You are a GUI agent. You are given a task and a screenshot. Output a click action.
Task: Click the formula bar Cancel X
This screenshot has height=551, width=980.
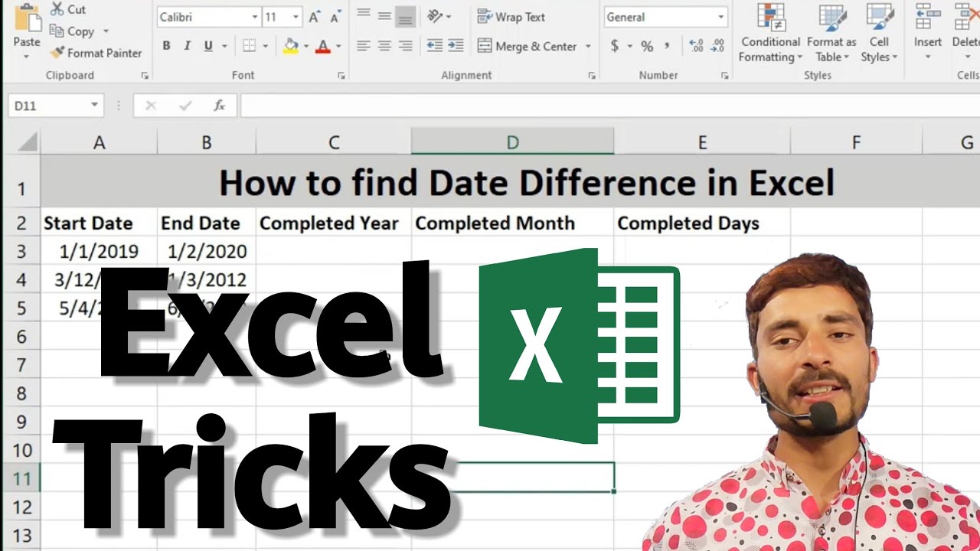pyautogui.click(x=151, y=106)
